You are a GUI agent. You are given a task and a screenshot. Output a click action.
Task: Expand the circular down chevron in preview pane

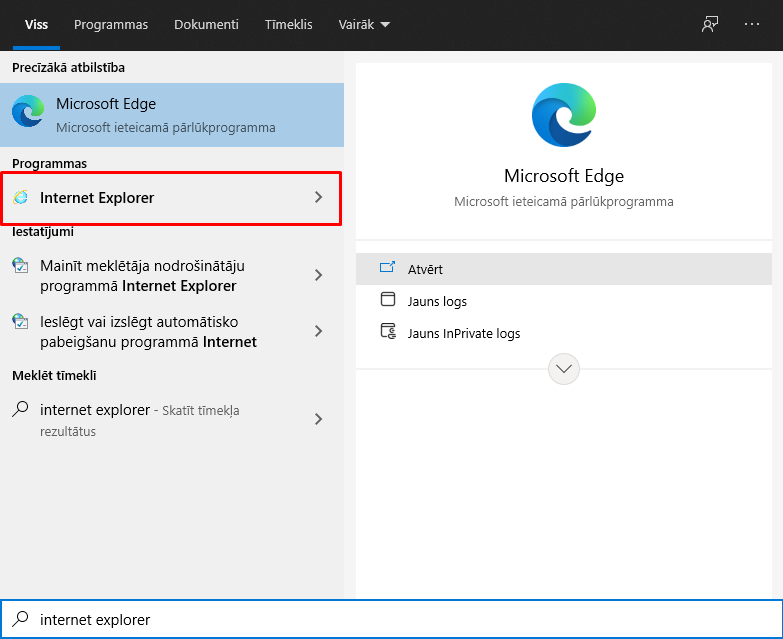[564, 369]
